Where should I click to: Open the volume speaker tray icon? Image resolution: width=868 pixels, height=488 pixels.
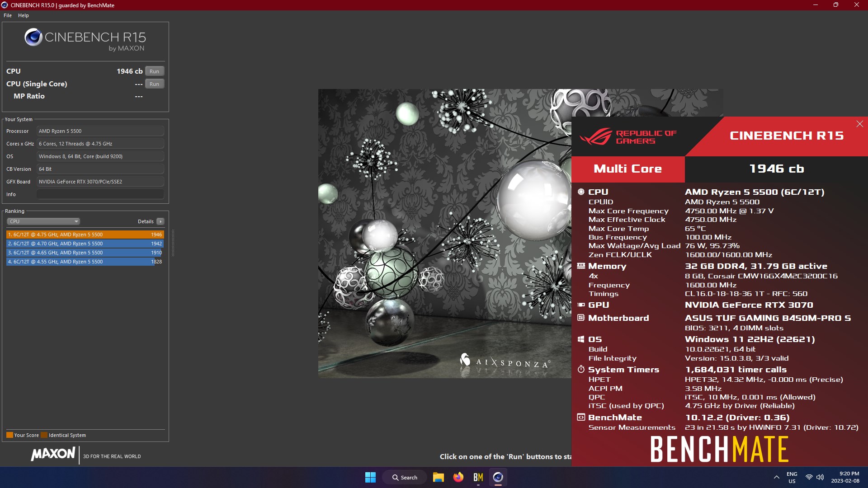(820, 478)
